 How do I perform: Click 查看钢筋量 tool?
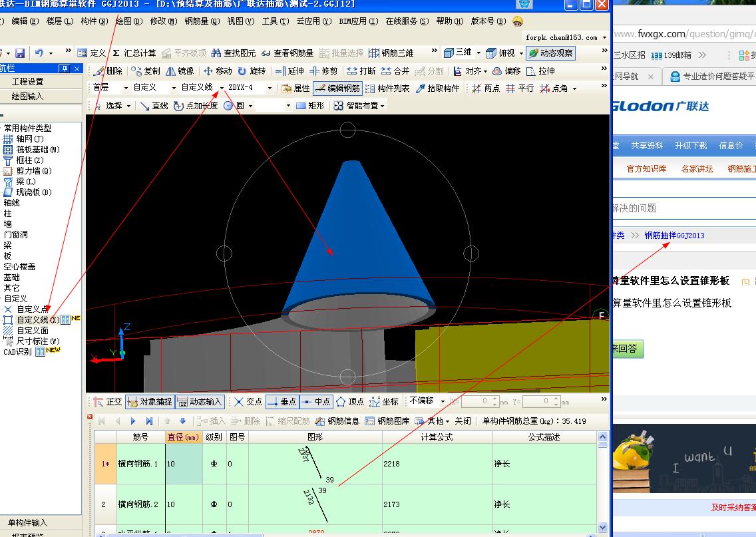click(x=287, y=53)
